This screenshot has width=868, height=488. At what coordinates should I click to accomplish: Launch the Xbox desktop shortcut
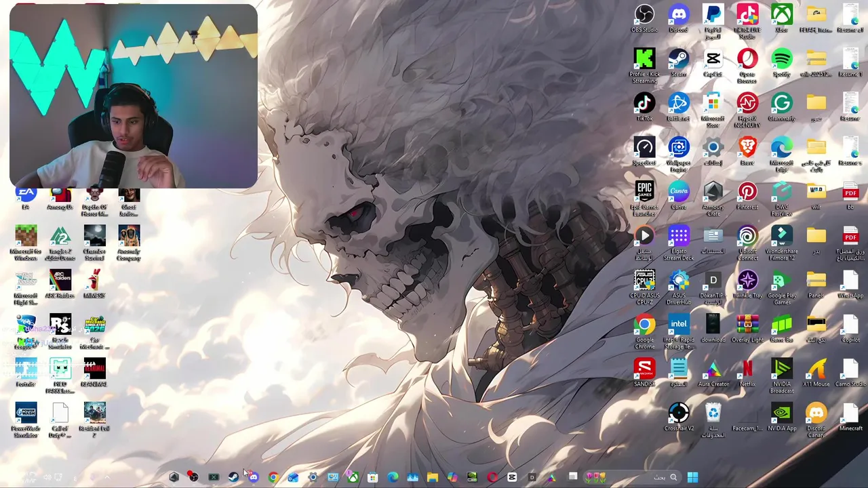781,18
